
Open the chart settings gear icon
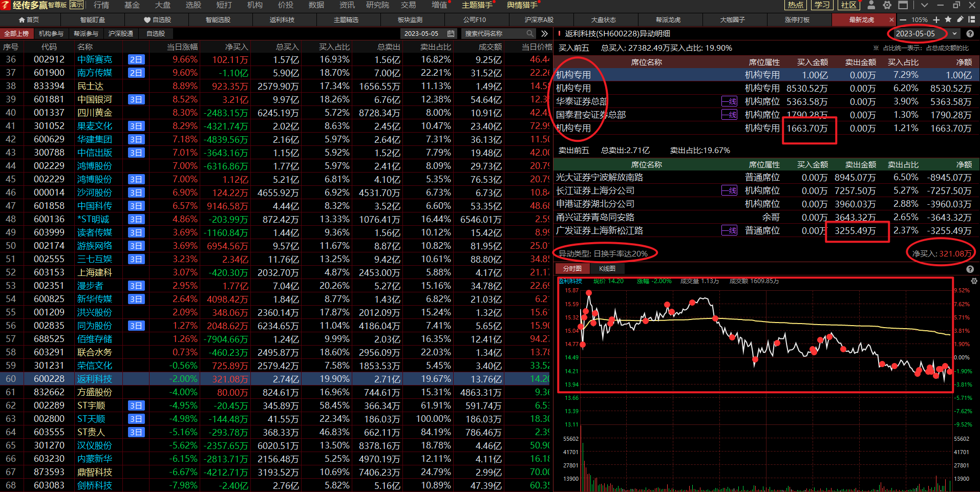click(974, 281)
